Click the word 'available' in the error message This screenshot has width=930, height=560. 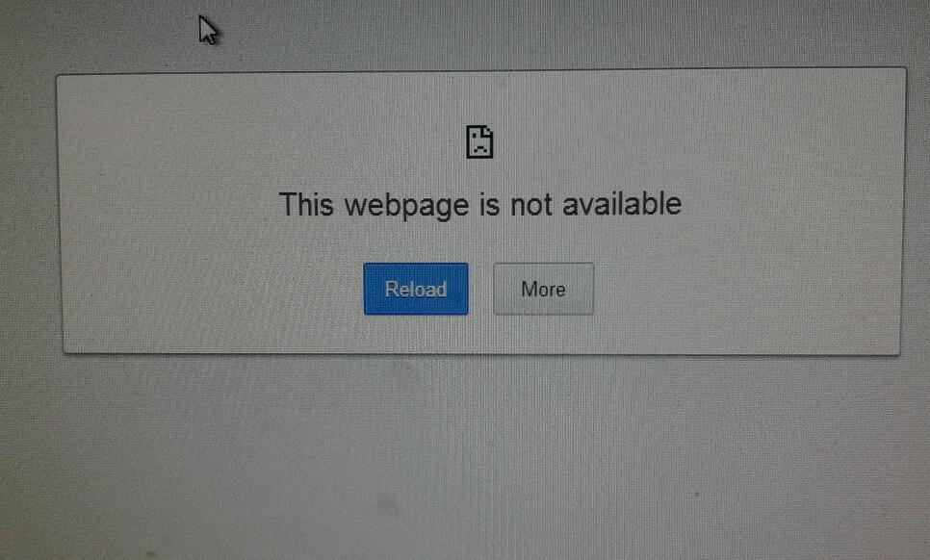pos(622,204)
